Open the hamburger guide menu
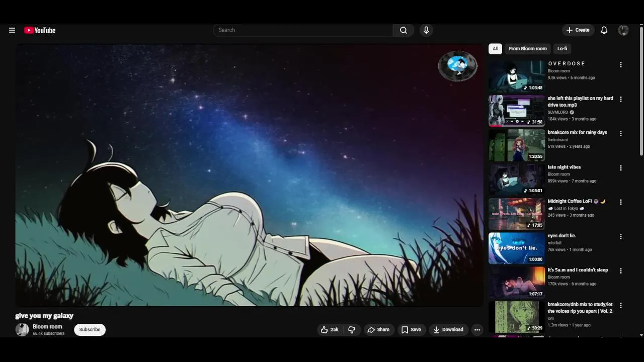Image resolution: width=644 pixels, height=362 pixels. (12, 30)
